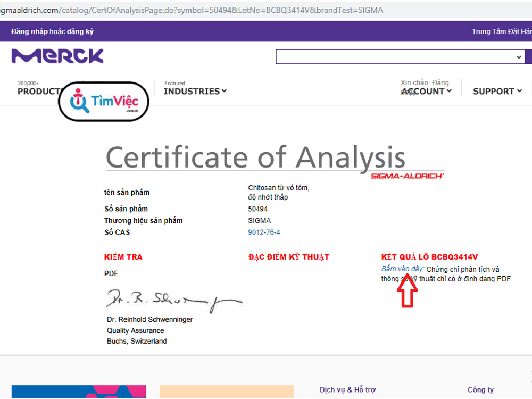Expand the Support menu
This screenshot has height=399, width=532.
point(497,92)
